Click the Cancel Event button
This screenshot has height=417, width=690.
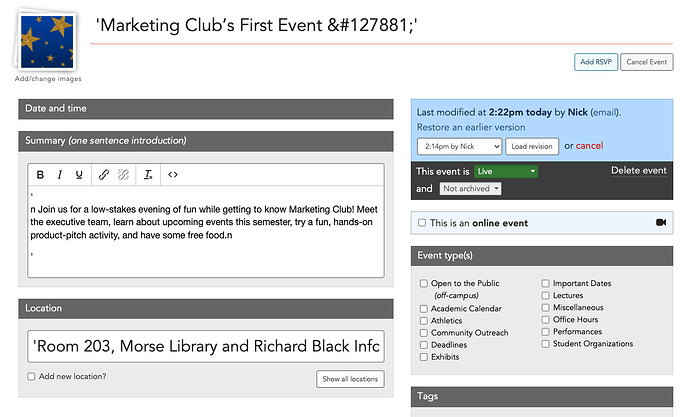coord(647,62)
